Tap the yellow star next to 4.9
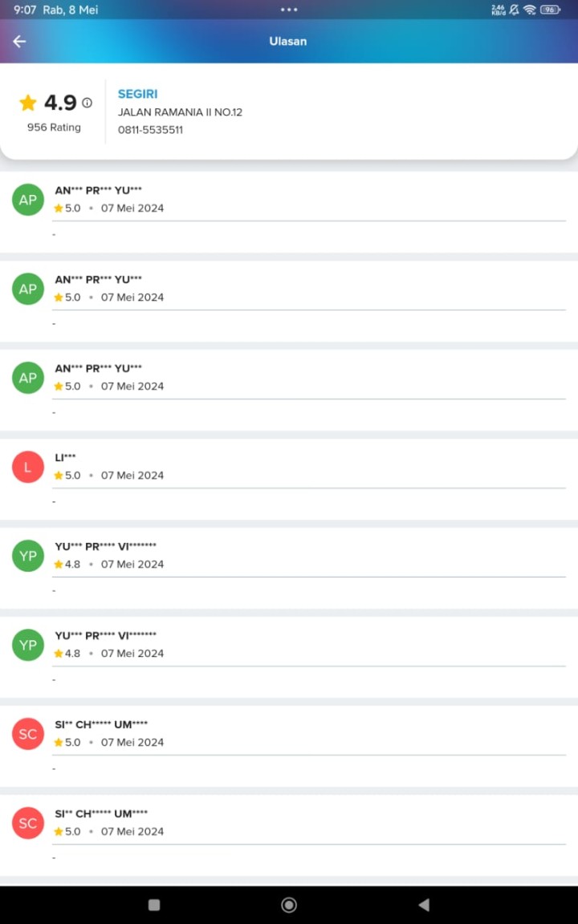The image size is (578, 924). pos(28,103)
